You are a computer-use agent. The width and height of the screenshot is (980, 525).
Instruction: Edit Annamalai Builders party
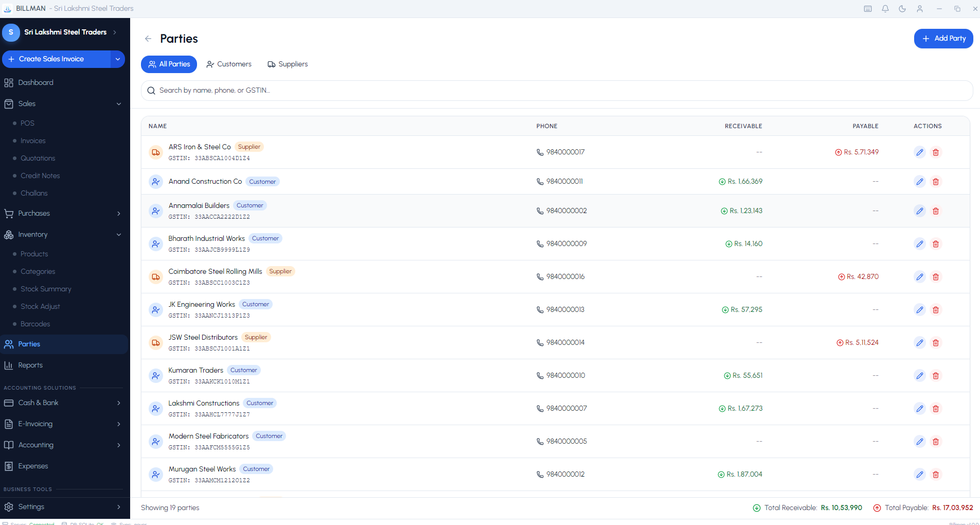[x=920, y=211]
